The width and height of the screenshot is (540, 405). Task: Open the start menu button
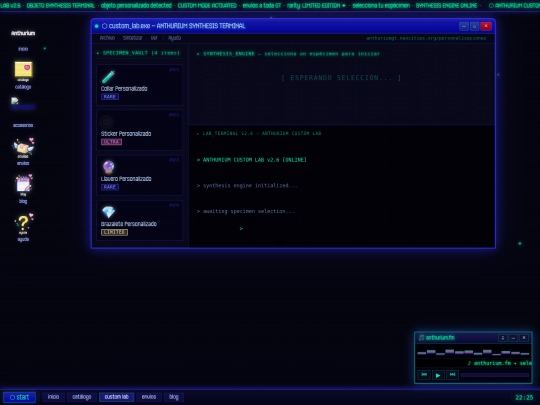click(x=19, y=397)
